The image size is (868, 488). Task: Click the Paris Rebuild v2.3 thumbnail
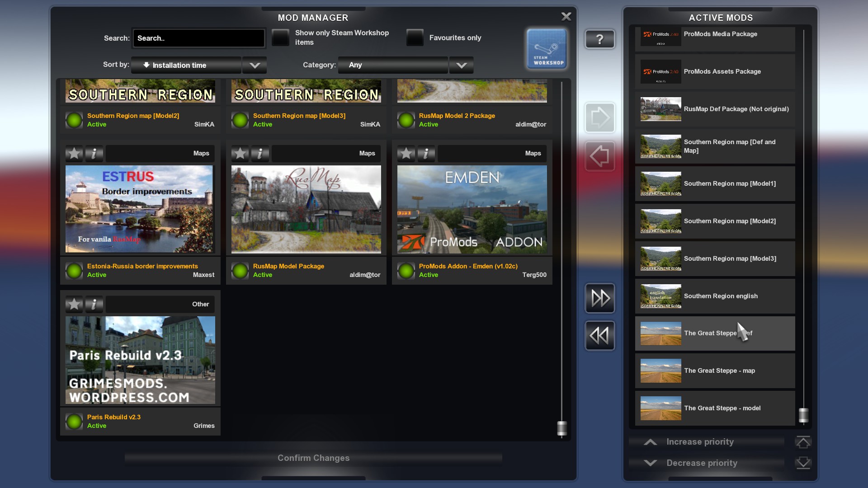click(x=140, y=360)
